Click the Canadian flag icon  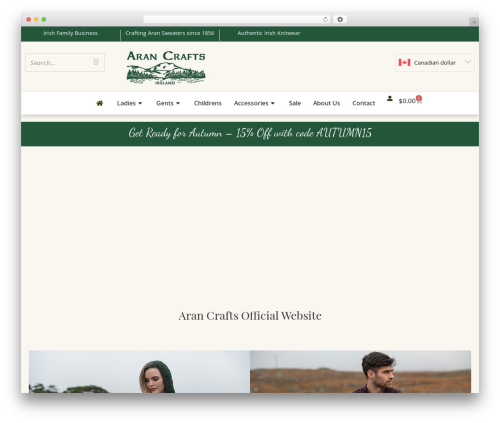(404, 63)
